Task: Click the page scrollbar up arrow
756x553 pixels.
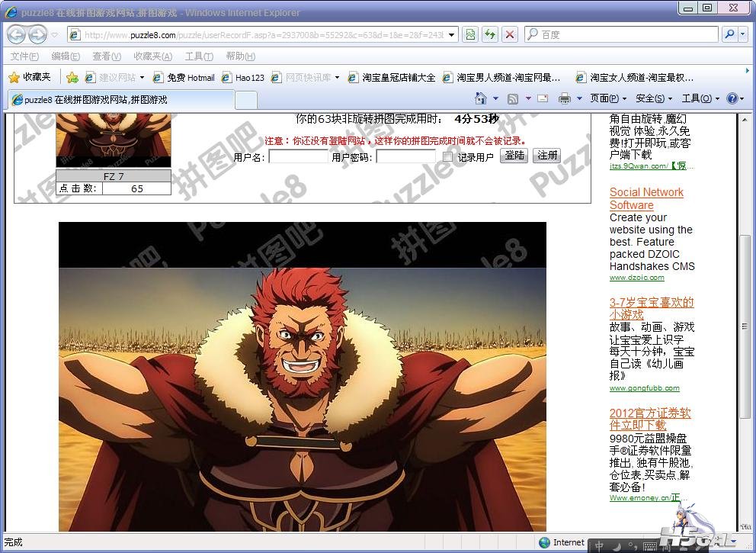Action: click(x=745, y=119)
